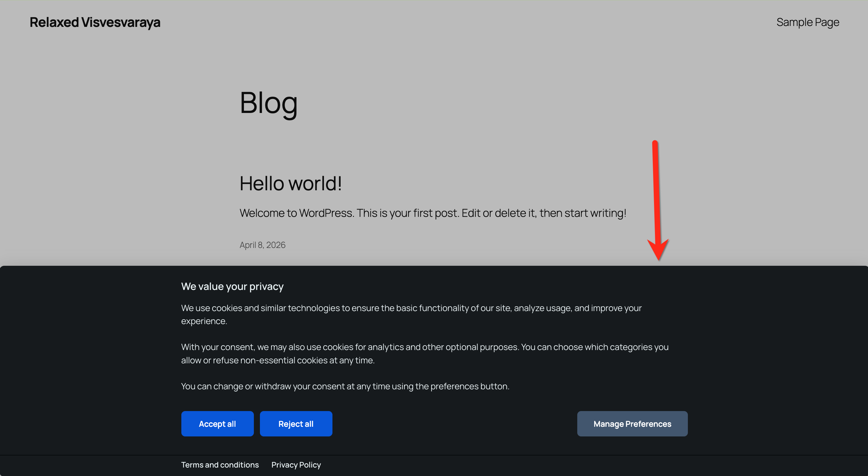Select the We value your privacy heading
Image resolution: width=868 pixels, height=476 pixels.
(232, 286)
